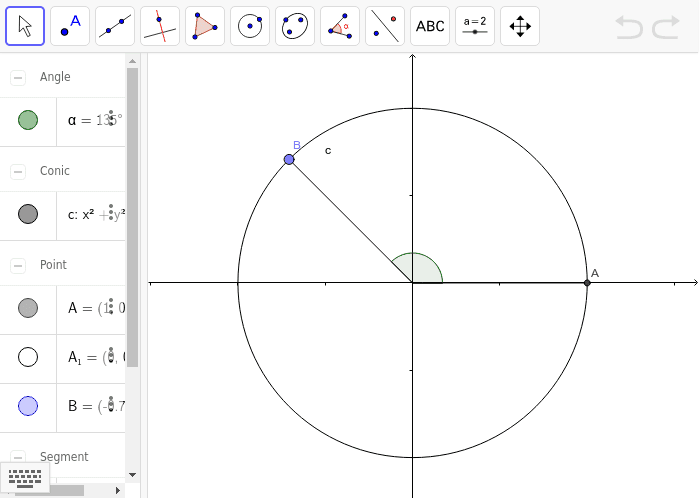Open the virtual keyboard
This screenshot has height=500, width=700.
[25, 478]
